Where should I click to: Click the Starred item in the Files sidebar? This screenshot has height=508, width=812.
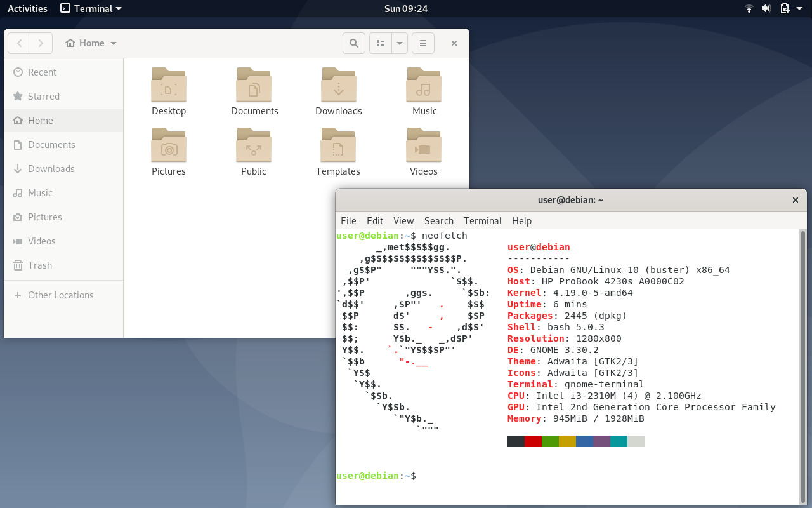point(42,96)
